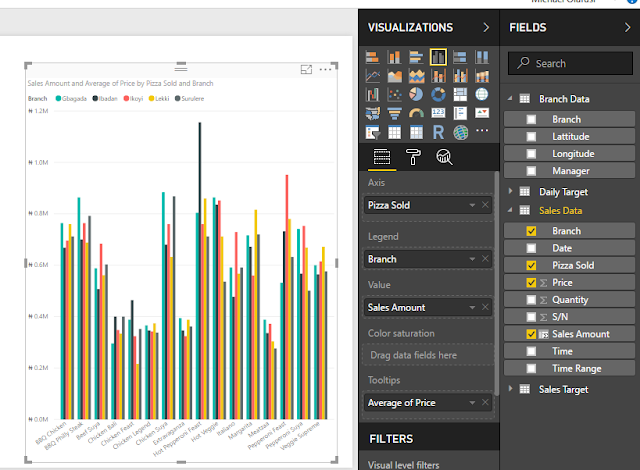Select the stacked column chart visualization

point(394,57)
